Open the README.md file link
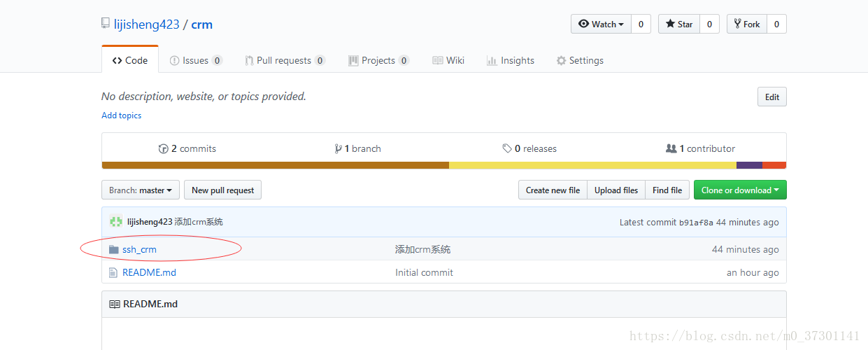 pos(149,272)
